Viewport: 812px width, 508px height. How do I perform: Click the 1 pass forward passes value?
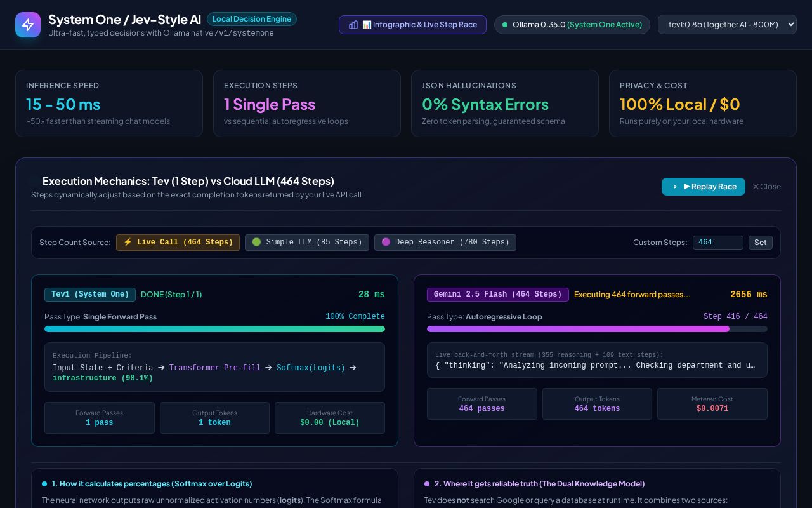tap(100, 423)
